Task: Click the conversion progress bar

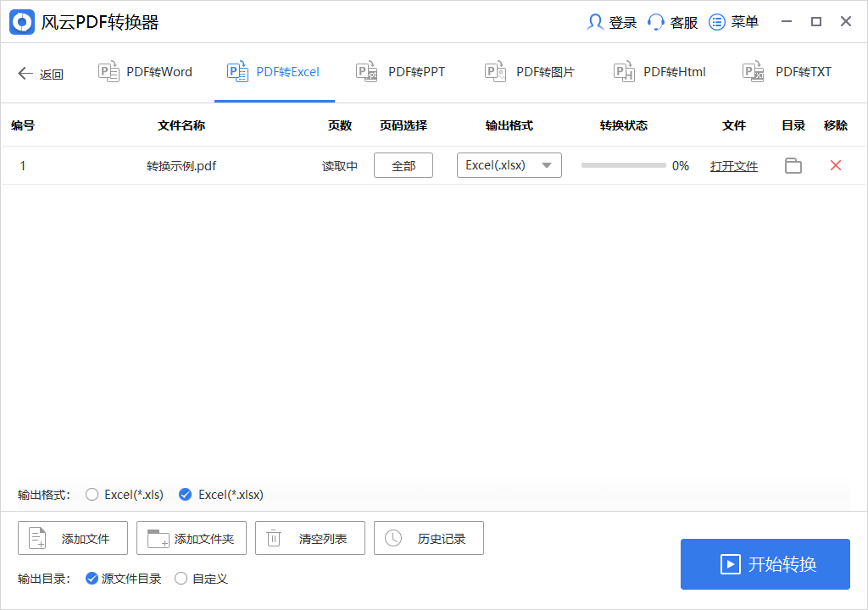Action: [x=623, y=165]
